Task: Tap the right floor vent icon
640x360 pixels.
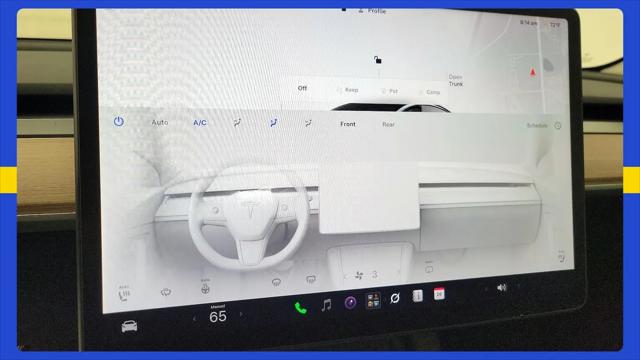Action: pyautogui.click(x=311, y=279)
